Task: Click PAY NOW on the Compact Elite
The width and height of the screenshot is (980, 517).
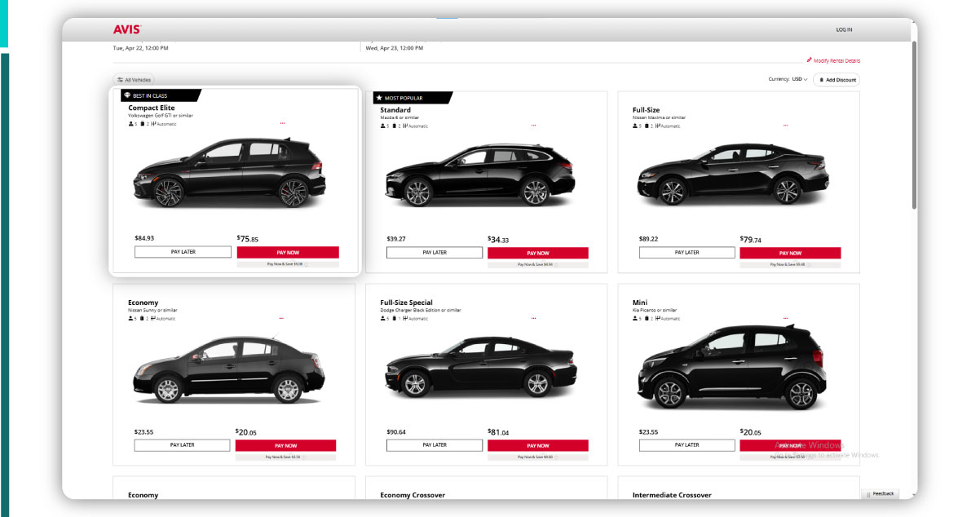Action: (x=288, y=253)
